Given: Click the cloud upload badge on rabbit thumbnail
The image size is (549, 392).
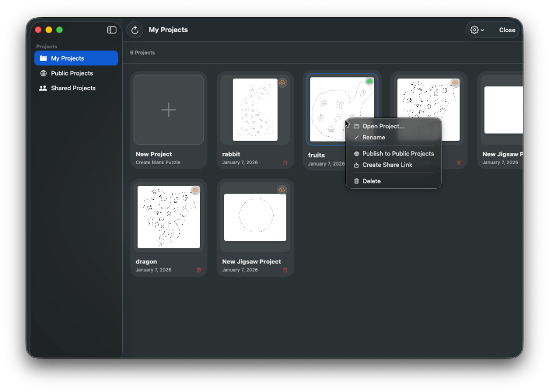Looking at the screenshot, I should (283, 82).
